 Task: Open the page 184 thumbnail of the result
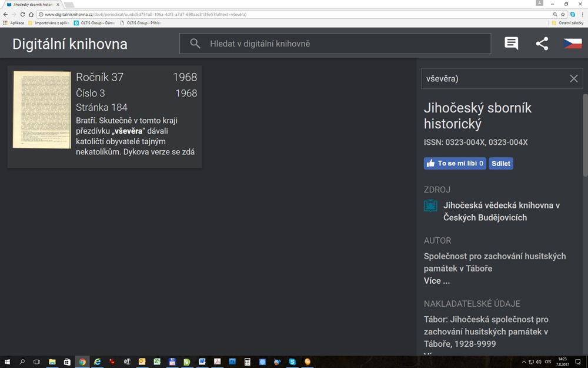[x=42, y=110]
